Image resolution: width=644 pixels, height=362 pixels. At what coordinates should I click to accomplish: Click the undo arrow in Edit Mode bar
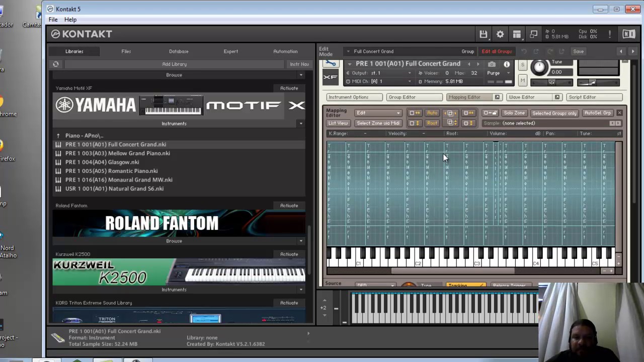click(524, 51)
